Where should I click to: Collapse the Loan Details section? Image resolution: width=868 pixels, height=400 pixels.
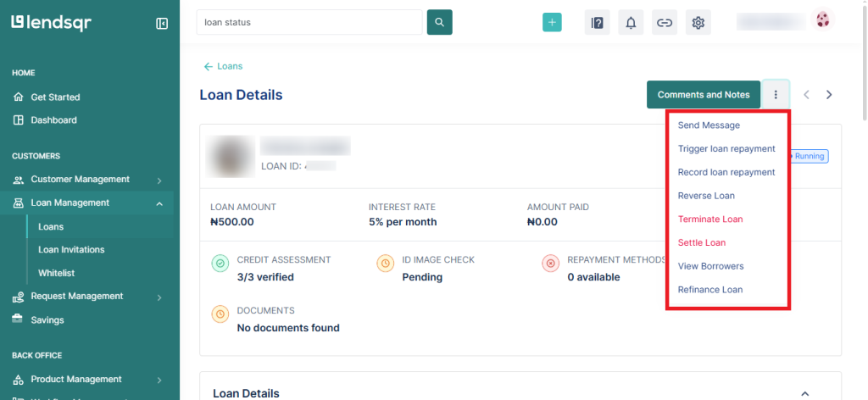tap(805, 393)
